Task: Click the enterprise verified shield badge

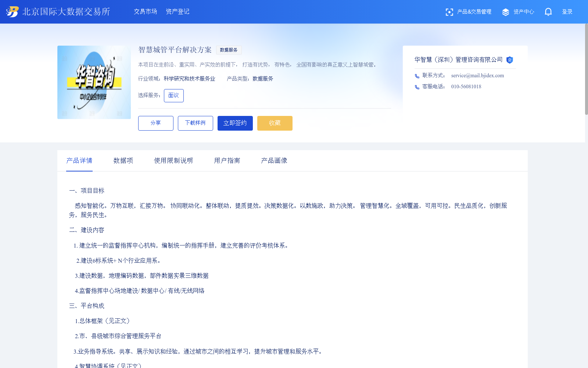Action: pyautogui.click(x=510, y=60)
